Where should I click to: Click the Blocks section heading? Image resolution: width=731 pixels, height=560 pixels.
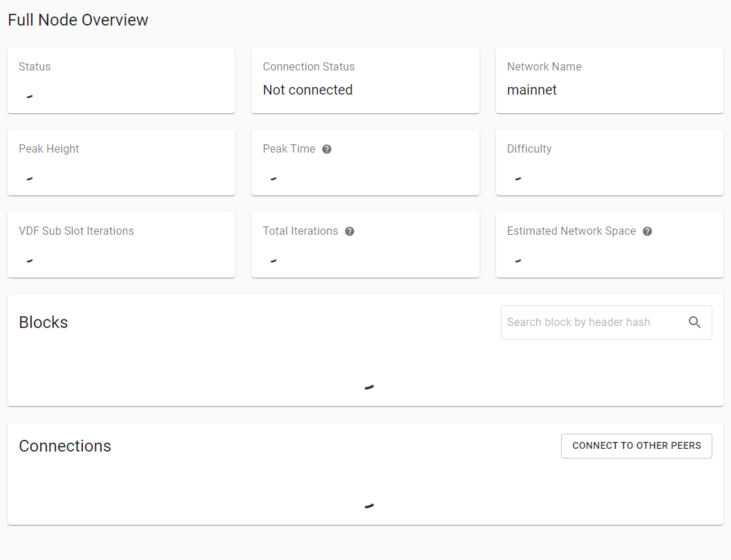tap(44, 322)
